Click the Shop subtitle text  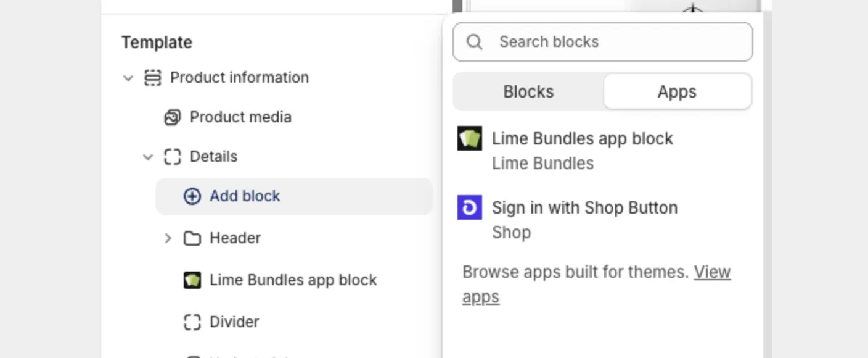click(511, 233)
